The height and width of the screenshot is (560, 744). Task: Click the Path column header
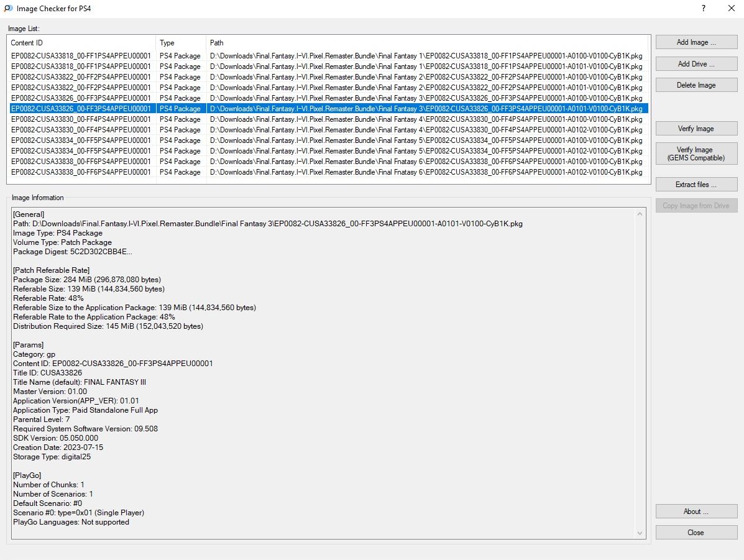pyautogui.click(x=428, y=43)
